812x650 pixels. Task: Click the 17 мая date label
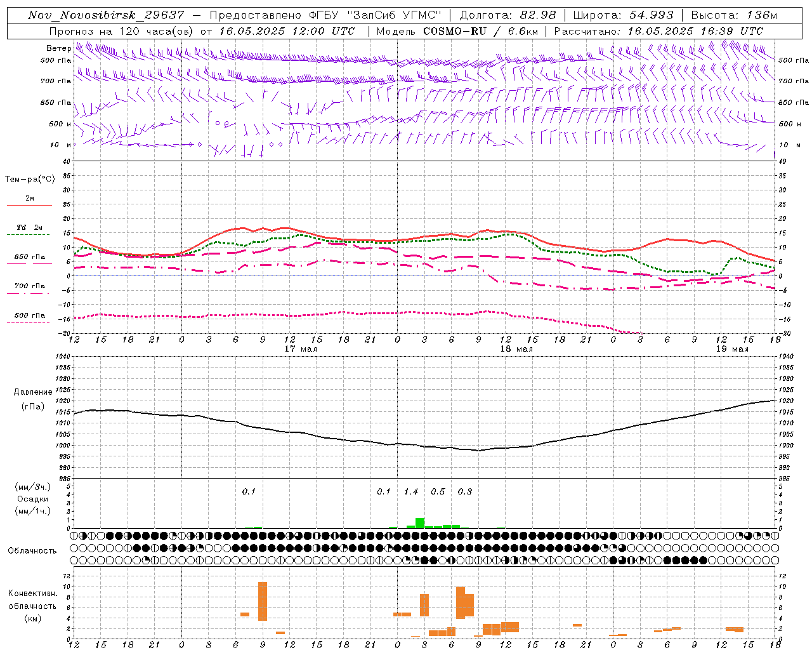pyautogui.click(x=301, y=349)
